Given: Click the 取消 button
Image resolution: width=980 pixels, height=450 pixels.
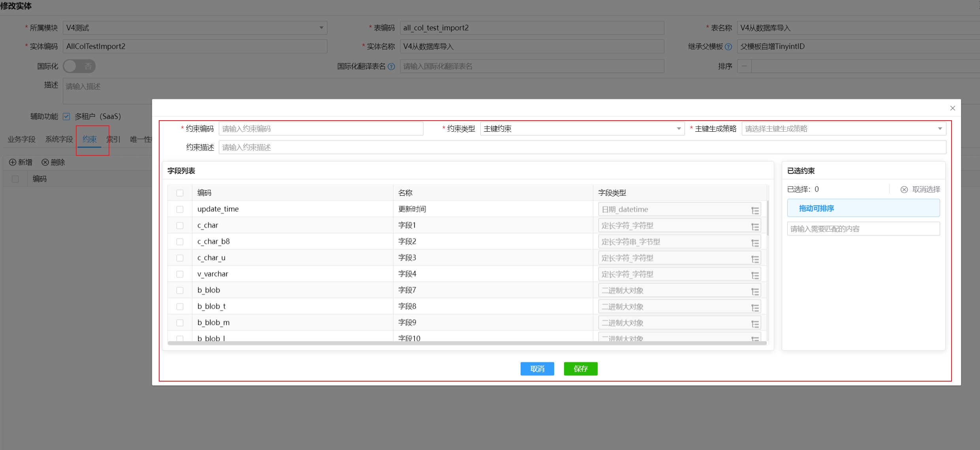Looking at the screenshot, I should 537,369.
